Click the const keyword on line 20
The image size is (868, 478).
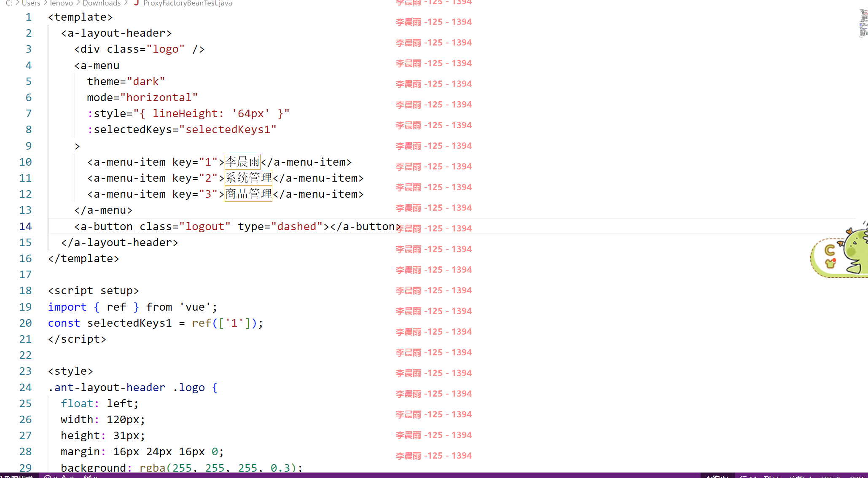tap(64, 323)
